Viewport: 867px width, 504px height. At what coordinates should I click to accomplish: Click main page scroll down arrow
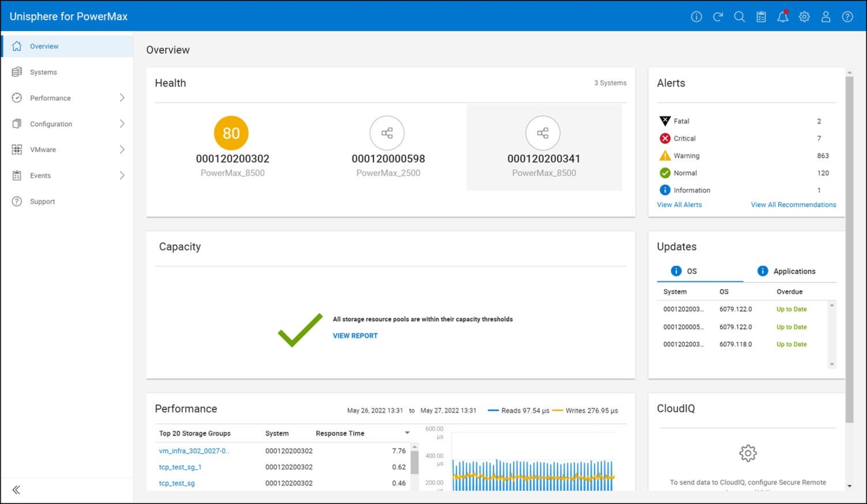[x=849, y=486]
